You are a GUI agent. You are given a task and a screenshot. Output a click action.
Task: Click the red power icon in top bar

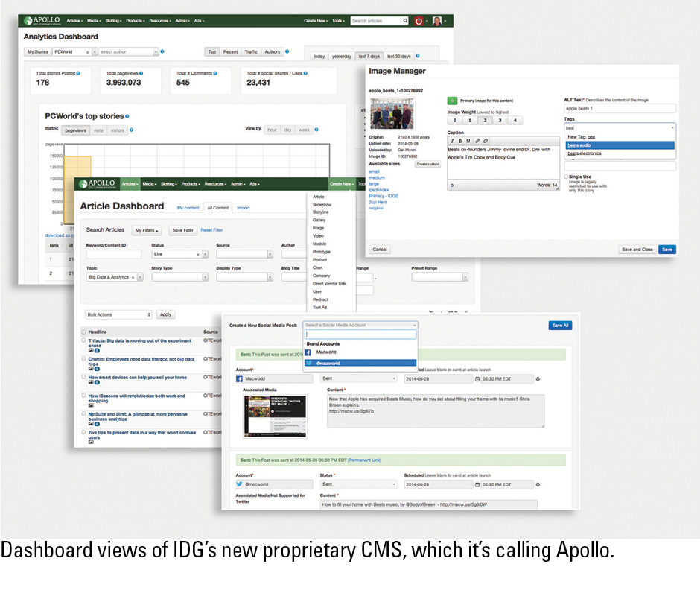tap(419, 21)
